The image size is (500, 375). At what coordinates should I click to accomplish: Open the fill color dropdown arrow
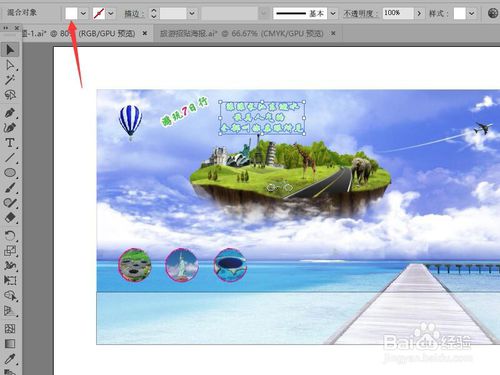[x=83, y=13]
